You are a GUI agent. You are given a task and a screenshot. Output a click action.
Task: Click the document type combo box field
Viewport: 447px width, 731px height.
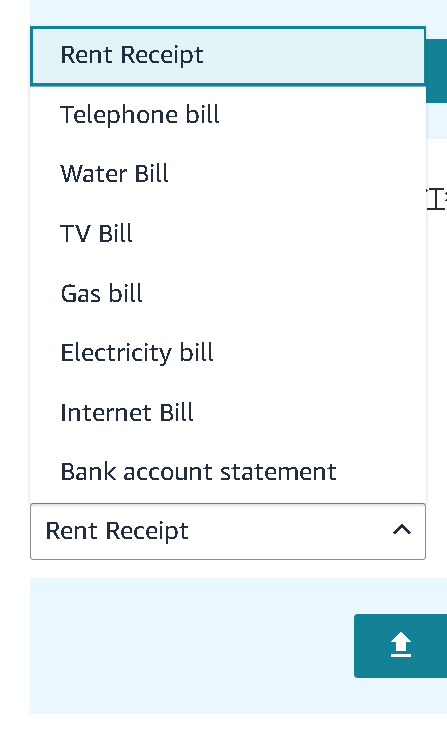pos(228,531)
